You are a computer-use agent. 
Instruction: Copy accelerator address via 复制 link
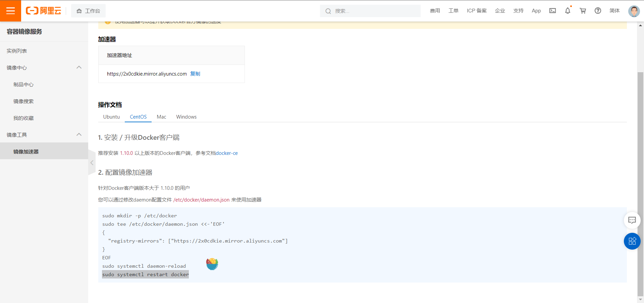195,74
